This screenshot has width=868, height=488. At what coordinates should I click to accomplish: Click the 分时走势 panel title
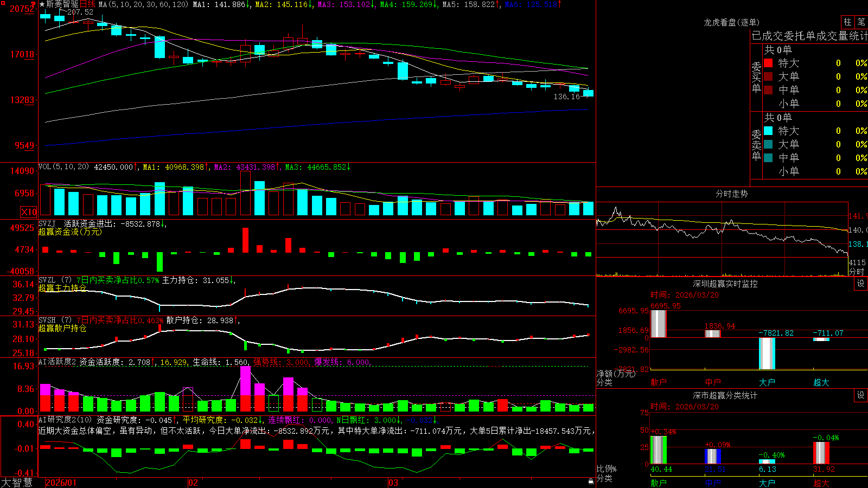(731, 194)
